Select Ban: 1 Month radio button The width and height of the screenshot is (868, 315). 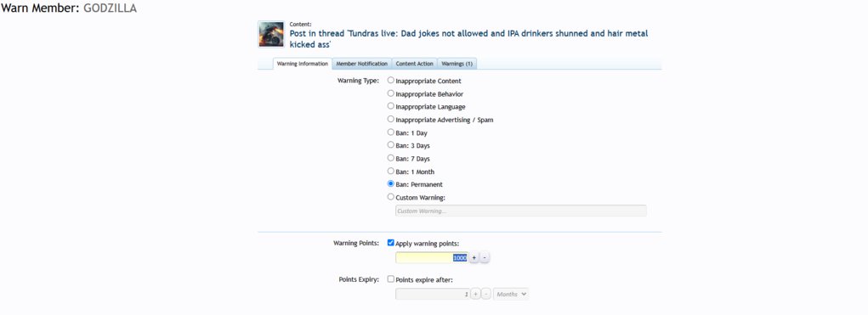[x=391, y=171]
